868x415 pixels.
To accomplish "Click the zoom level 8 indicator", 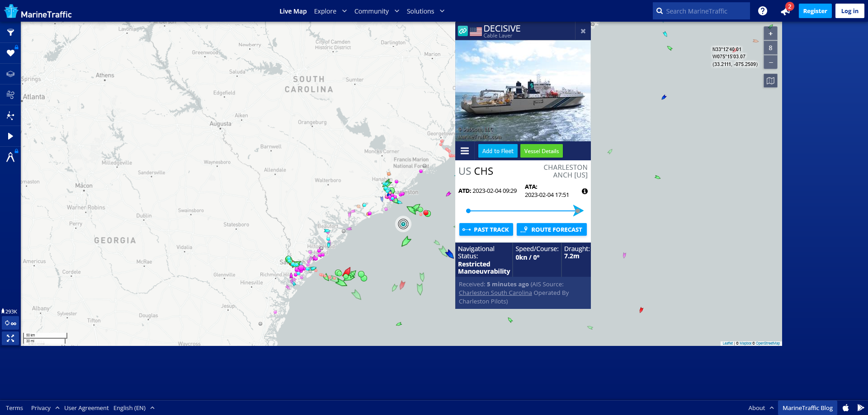I will [x=770, y=48].
